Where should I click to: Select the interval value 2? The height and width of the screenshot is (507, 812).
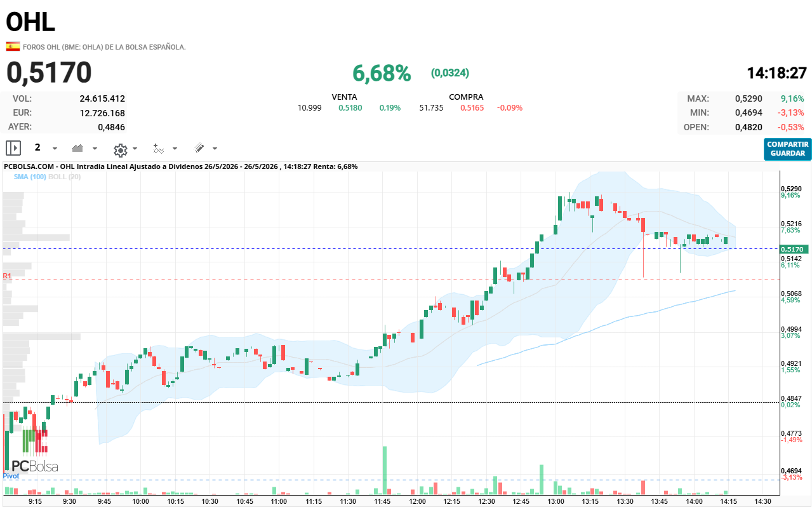pyautogui.click(x=37, y=147)
